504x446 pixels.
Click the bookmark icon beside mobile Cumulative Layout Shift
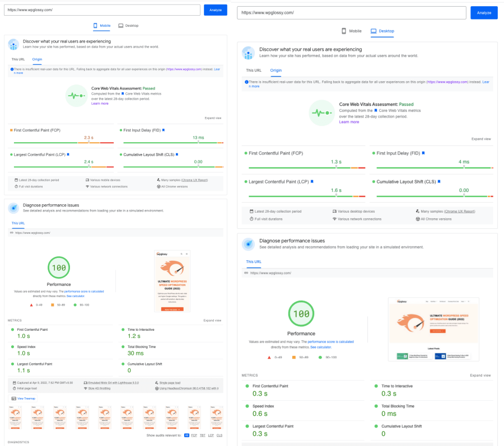[x=177, y=154]
